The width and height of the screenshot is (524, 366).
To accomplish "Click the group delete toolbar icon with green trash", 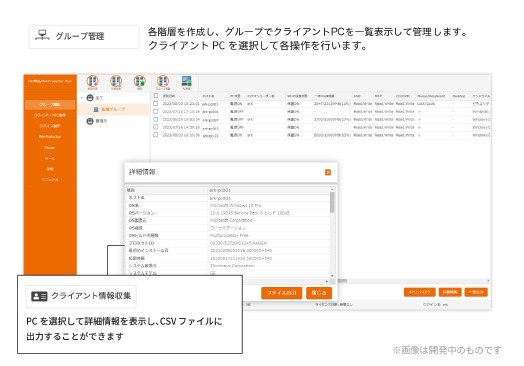I will [x=140, y=81].
